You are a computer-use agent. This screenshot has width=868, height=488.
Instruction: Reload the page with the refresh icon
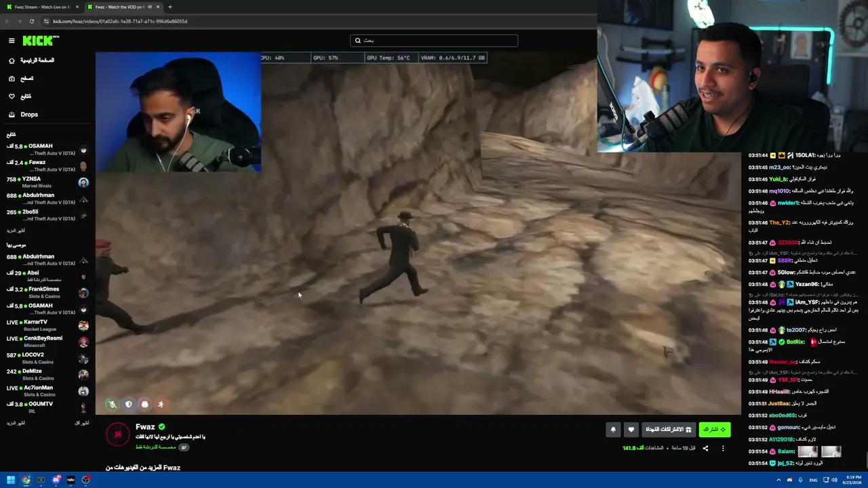point(31,21)
